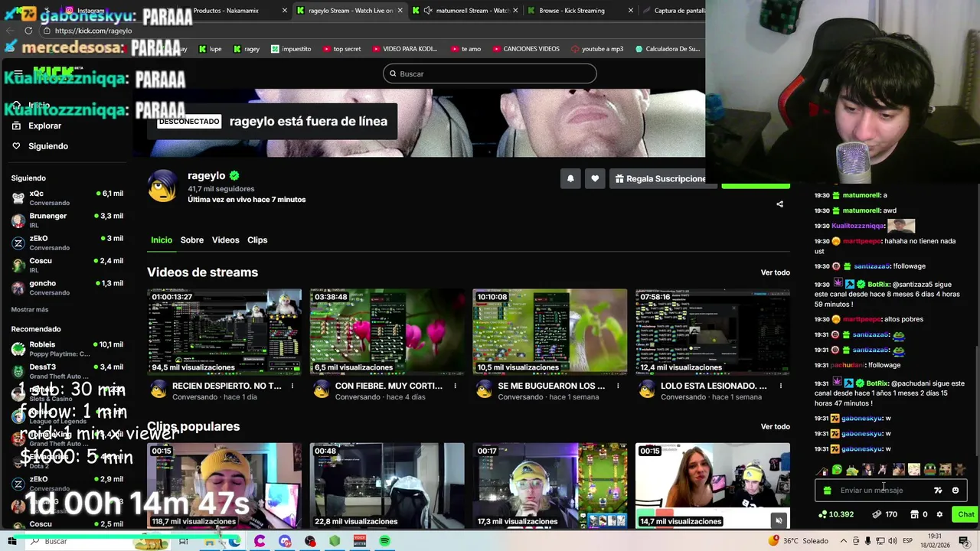Open options menu for CON FIEBRE video
Viewport: 980px width, 551px height.
pyautogui.click(x=455, y=386)
